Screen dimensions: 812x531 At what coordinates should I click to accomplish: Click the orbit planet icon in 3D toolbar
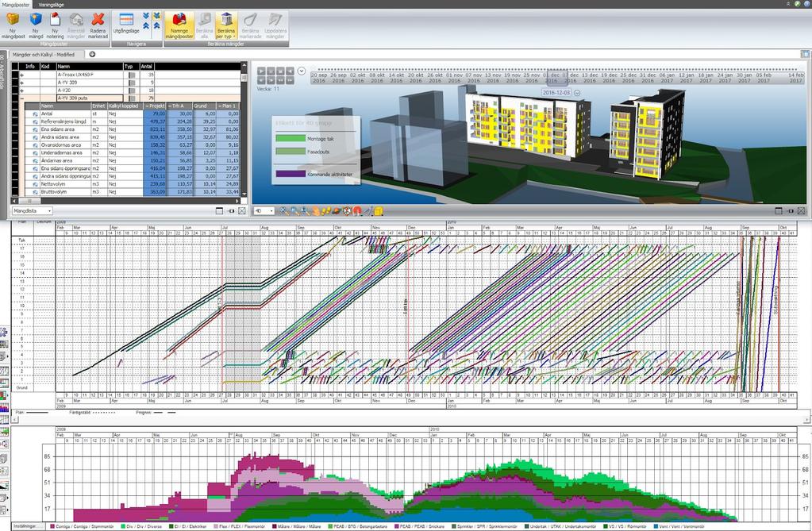[337, 211]
